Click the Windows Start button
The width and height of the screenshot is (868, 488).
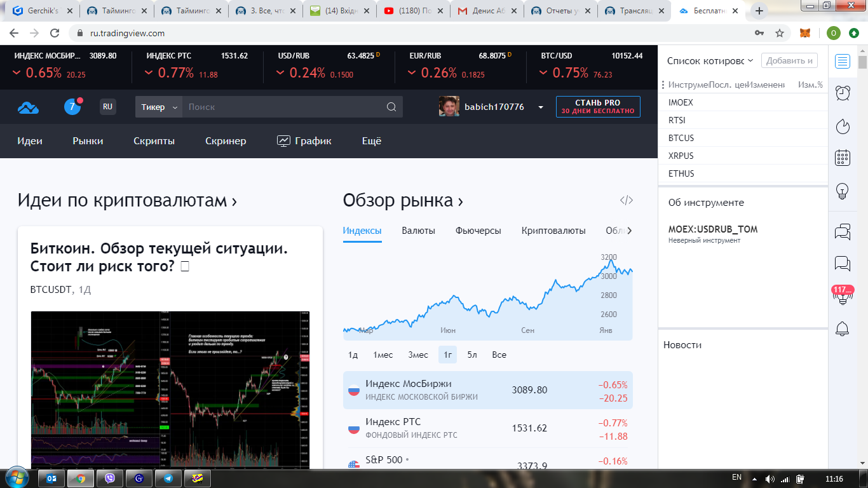16,477
